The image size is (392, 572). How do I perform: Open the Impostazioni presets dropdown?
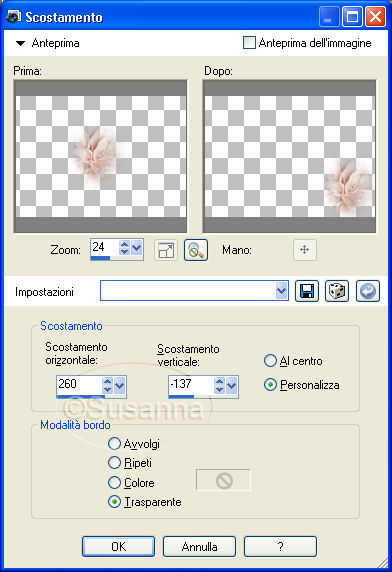[281, 291]
